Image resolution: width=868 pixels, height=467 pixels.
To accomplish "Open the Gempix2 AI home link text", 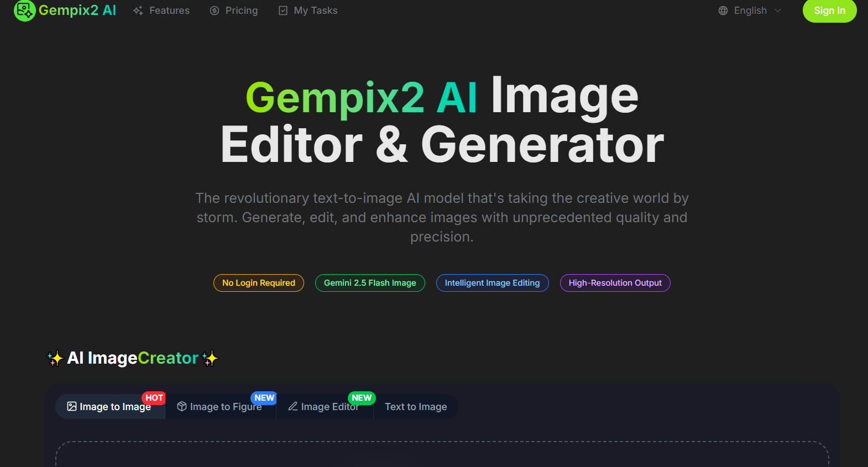I will [77, 11].
